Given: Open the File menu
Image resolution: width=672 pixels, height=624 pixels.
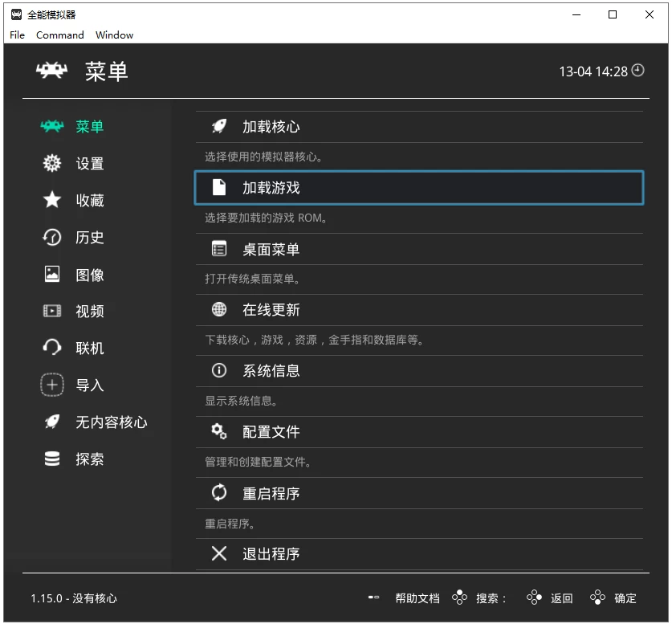Looking at the screenshot, I should 16,35.
